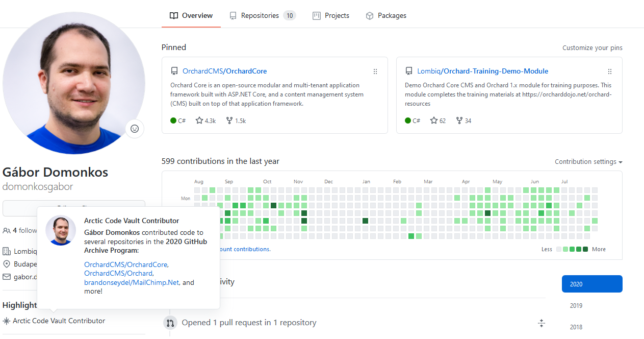The image size is (644, 339).
Task: Click 'Mon' row label in contribution graph
Action: click(186, 198)
